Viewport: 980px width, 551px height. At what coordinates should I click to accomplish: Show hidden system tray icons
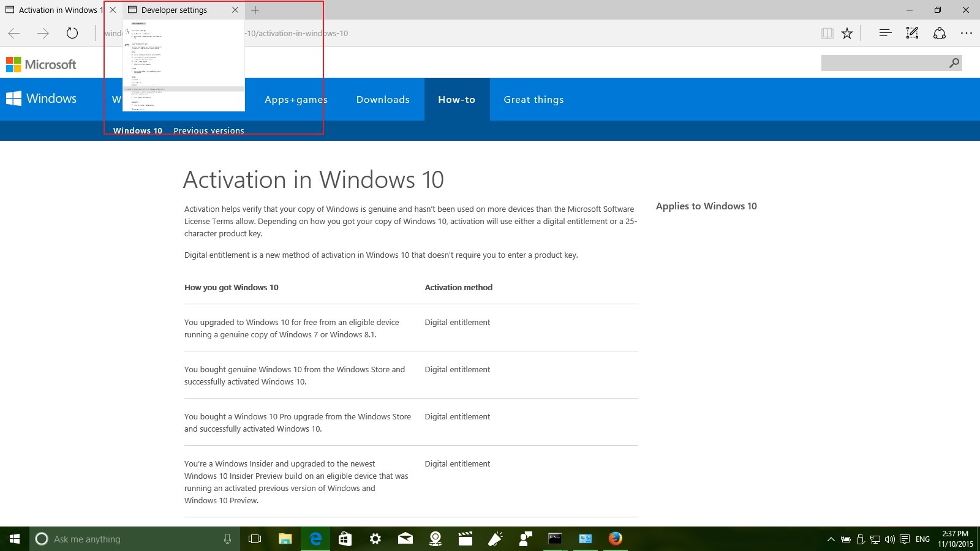[831, 539]
